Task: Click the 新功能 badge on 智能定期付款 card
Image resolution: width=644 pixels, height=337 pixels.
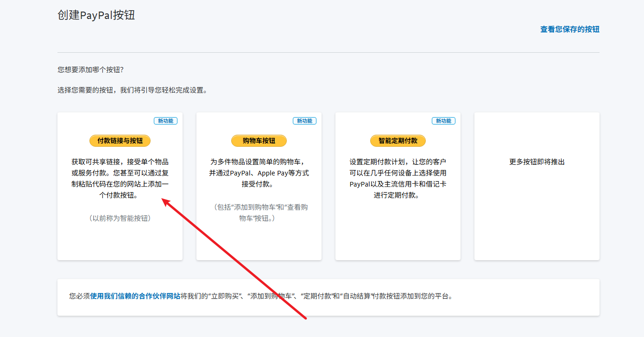Action: [x=443, y=121]
